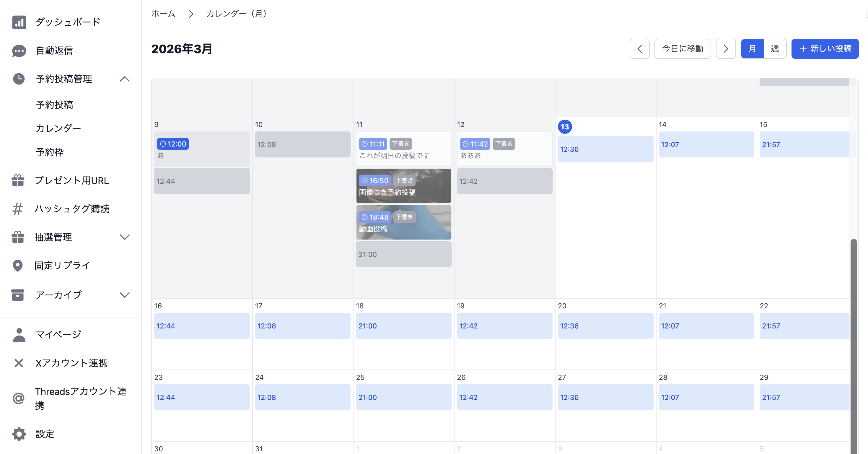Image resolution: width=868 pixels, height=454 pixels.
Task: Click the @ icon for Threads account
Action: pyautogui.click(x=19, y=398)
